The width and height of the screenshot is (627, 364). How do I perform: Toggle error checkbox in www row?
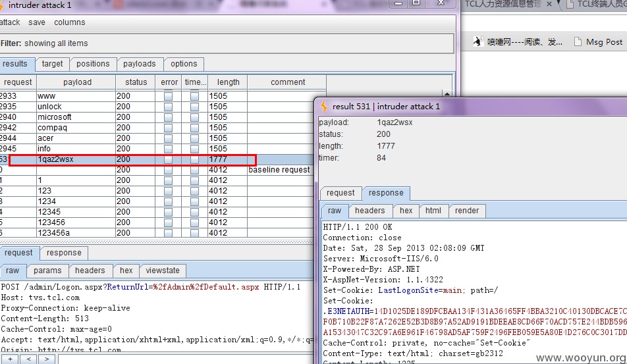coord(169,96)
